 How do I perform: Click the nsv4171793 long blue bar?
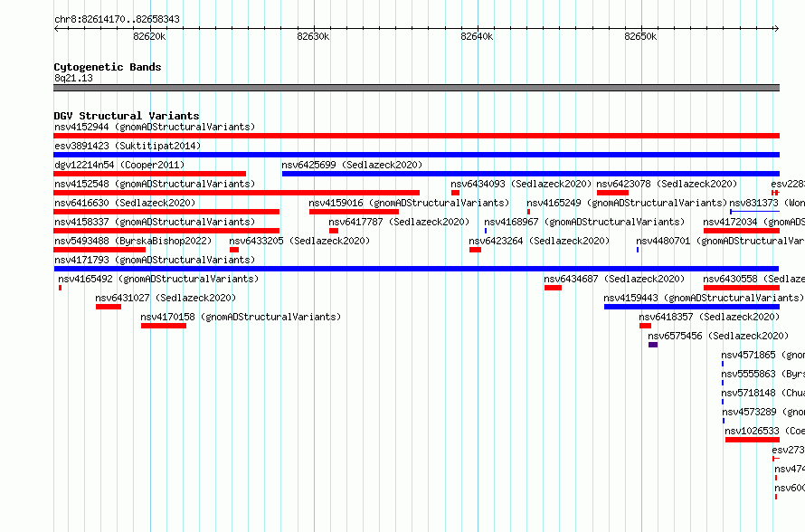(416, 269)
